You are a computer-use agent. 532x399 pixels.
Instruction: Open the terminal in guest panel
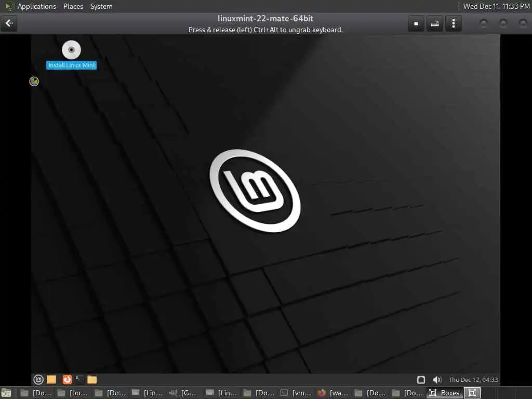click(x=79, y=379)
